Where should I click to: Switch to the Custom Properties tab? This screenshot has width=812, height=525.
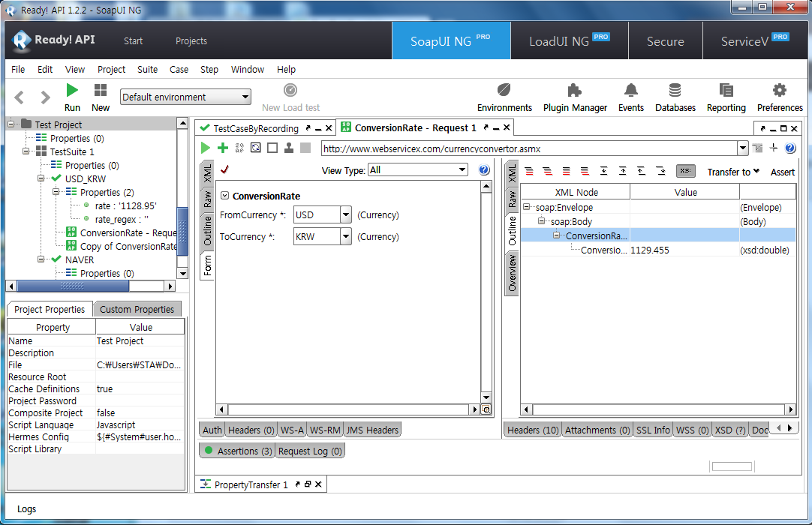(x=137, y=309)
